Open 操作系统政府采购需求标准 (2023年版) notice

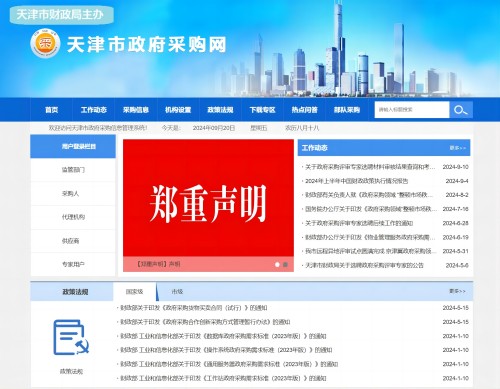tap(226, 350)
